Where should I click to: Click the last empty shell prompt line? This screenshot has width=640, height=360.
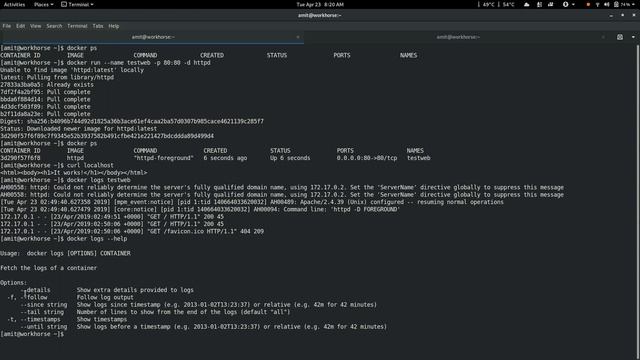[x=32, y=334]
